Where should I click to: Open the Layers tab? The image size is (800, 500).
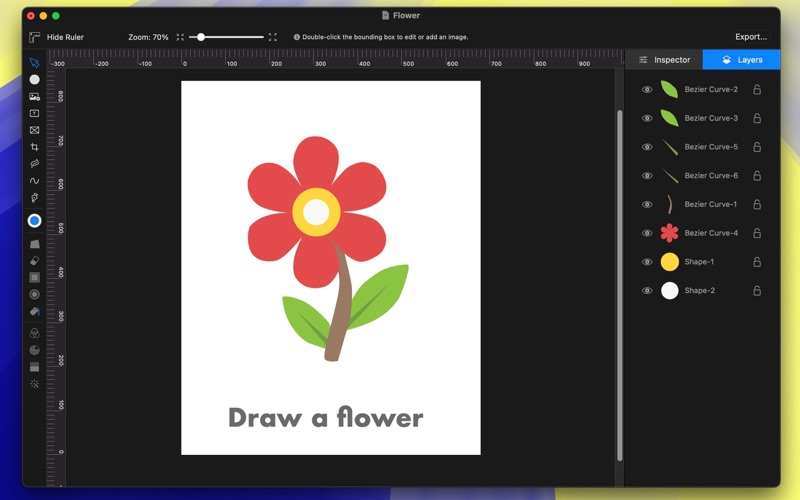pyautogui.click(x=741, y=60)
